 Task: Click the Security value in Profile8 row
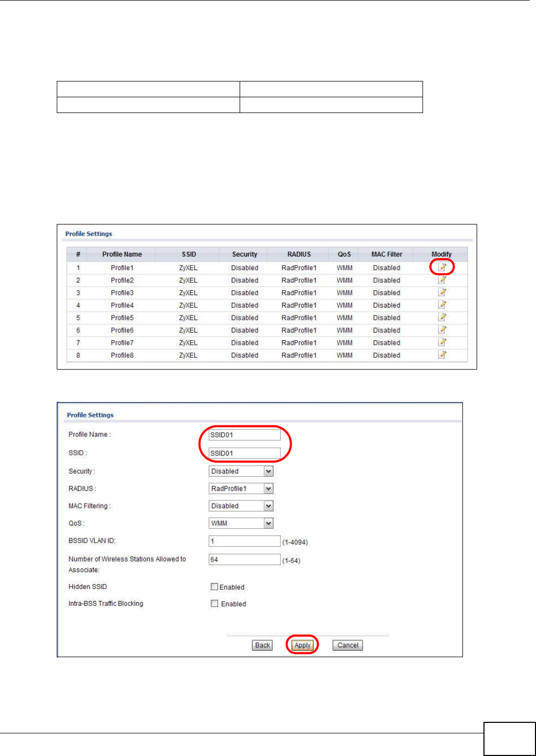(245, 355)
